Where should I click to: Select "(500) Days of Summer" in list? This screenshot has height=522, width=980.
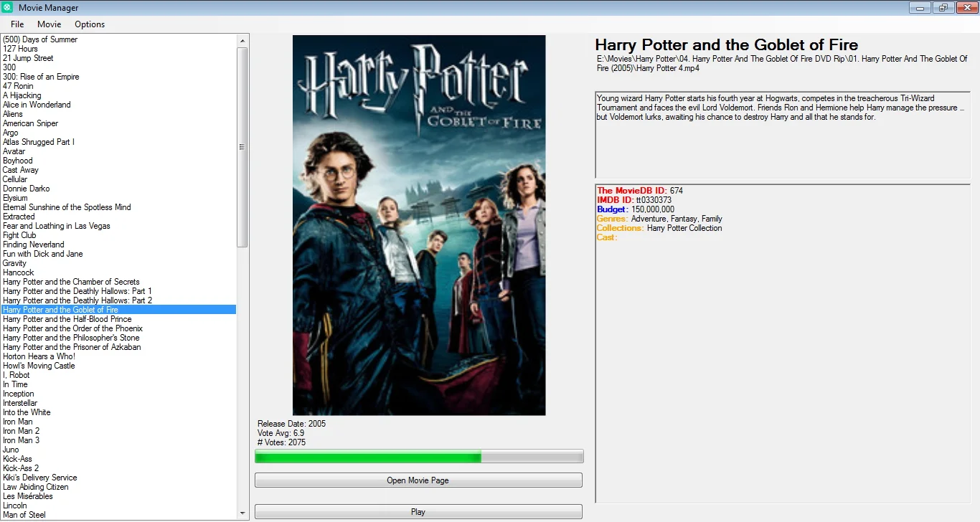[118, 39]
